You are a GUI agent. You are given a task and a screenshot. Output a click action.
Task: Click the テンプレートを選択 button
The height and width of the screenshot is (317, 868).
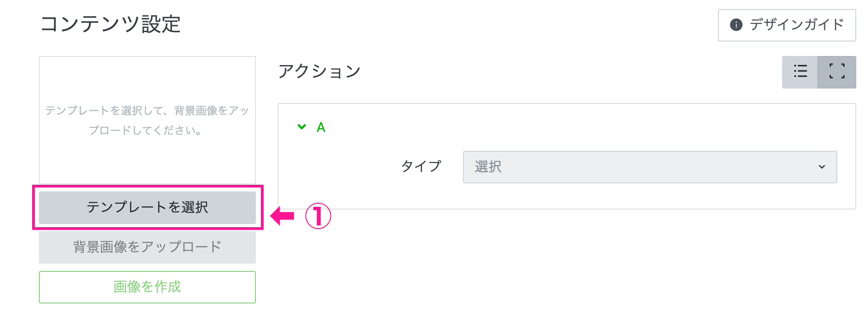pyautogui.click(x=147, y=207)
